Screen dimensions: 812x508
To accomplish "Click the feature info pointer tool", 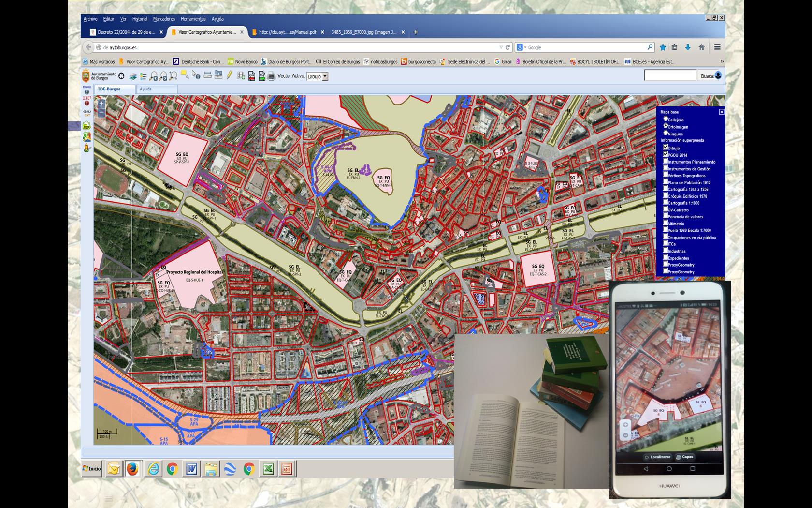I will tap(196, 75).
